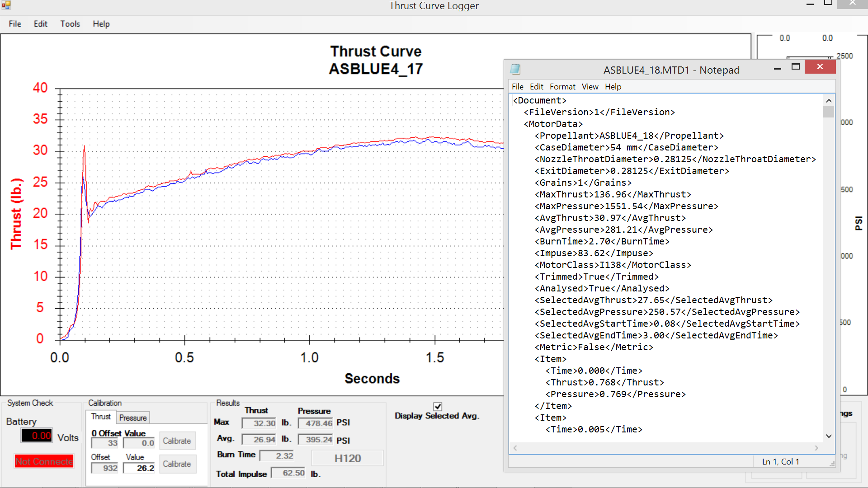Image resolution: width=868 pixels, height=488 pixels.
Task: Click the Seconds axis label
Action: 372,379
